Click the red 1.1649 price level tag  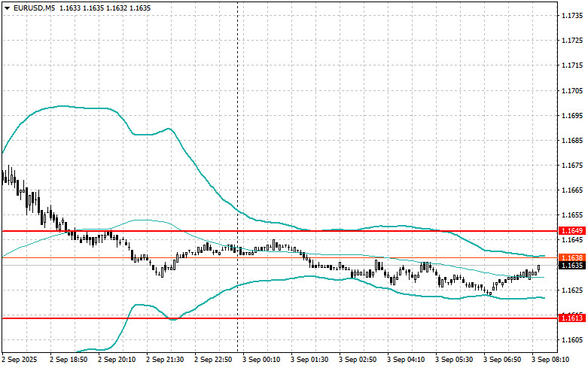572,231
